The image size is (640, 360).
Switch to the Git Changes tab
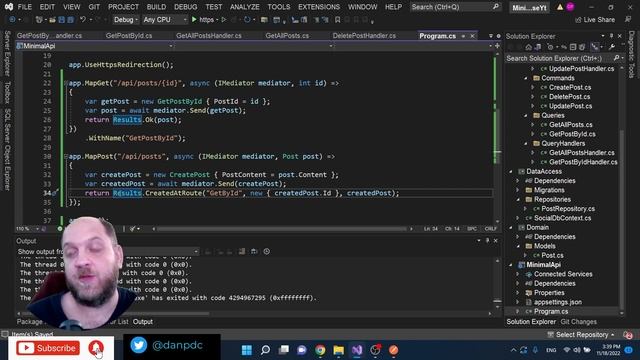tap(578, 322)
